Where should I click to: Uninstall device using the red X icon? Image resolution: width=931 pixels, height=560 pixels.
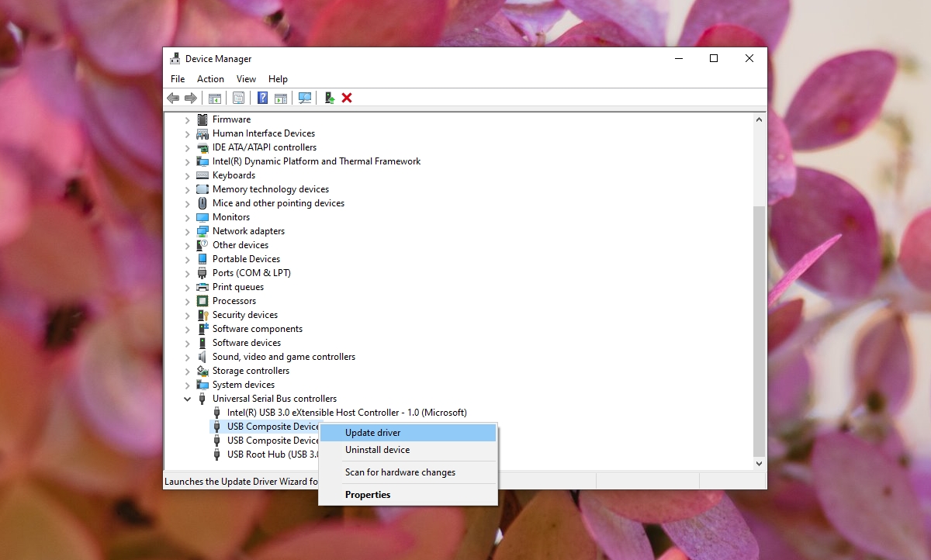click(x=346, y=97)
